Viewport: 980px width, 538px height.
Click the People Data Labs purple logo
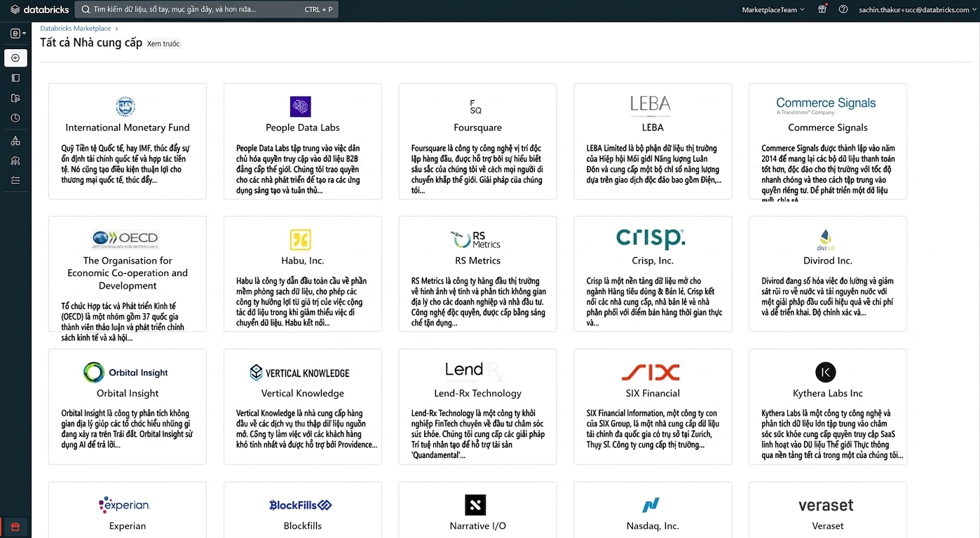tap(300, 106)
